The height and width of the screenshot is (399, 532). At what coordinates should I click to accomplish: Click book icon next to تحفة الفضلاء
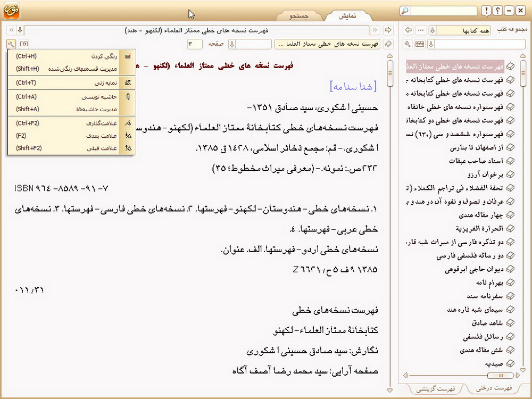pyautogui.click(x=510, y=188)
